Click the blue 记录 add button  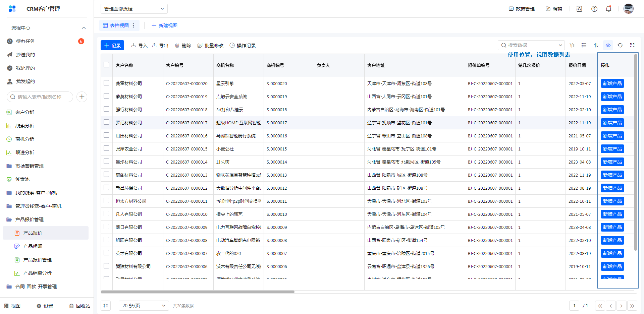pyautogui.click(x=112, y=45)
